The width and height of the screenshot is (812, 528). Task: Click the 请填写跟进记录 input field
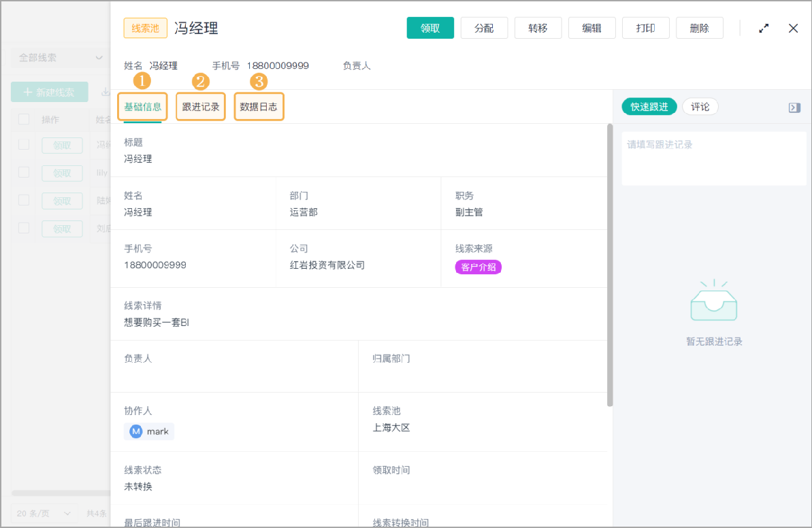click(713, 156)
